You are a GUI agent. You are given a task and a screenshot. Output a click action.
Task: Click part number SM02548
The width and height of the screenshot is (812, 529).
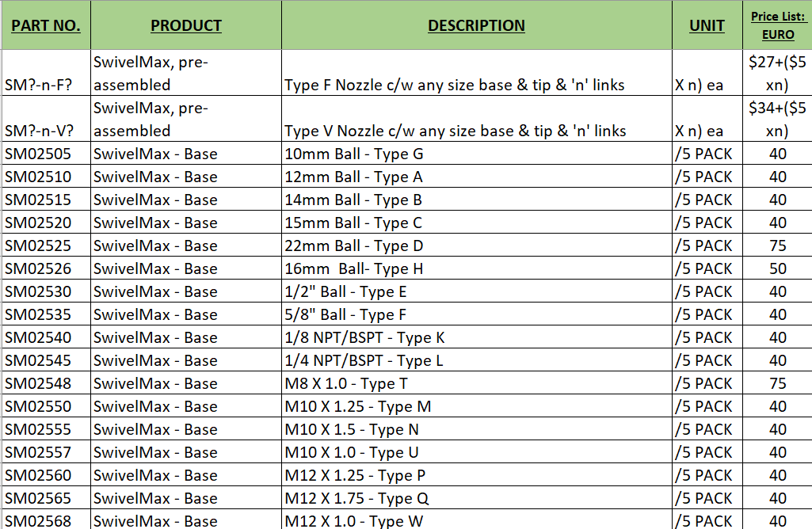(x=46, y=383)
